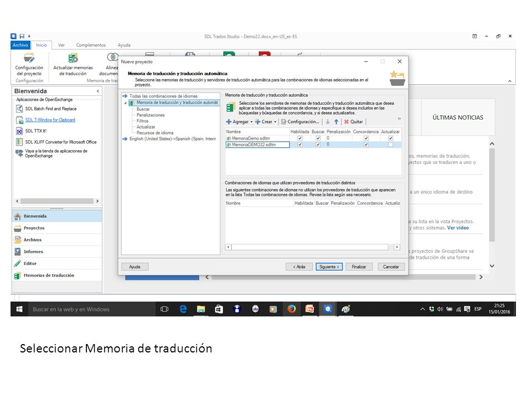532x399 pixels.
Task: Open Microsoft Edge from the taskbar
Action: [x=183, y=309]
